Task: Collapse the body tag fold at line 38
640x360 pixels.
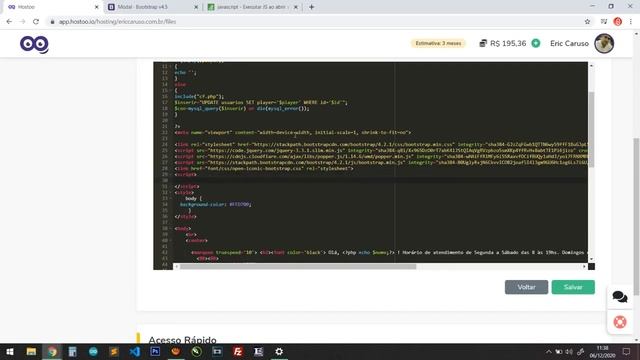Action: tap(170, 229)
